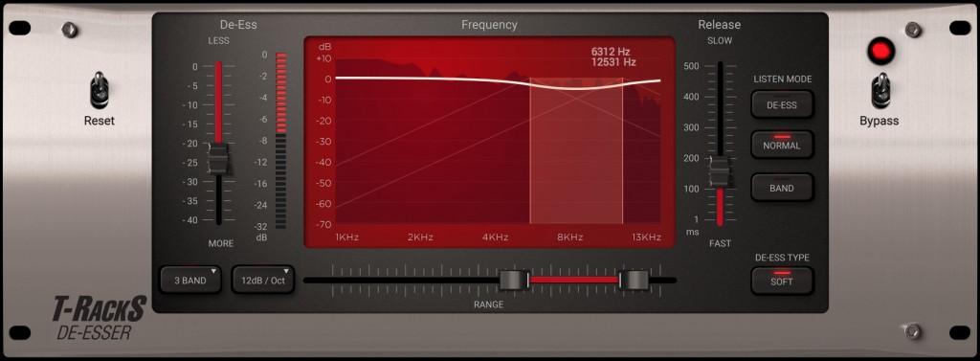Click the 13KHz axis label

[646, 237]
